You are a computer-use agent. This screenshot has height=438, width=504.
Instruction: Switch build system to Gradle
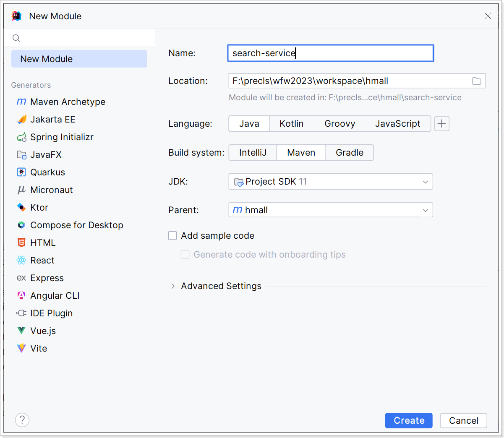(349, 153)
